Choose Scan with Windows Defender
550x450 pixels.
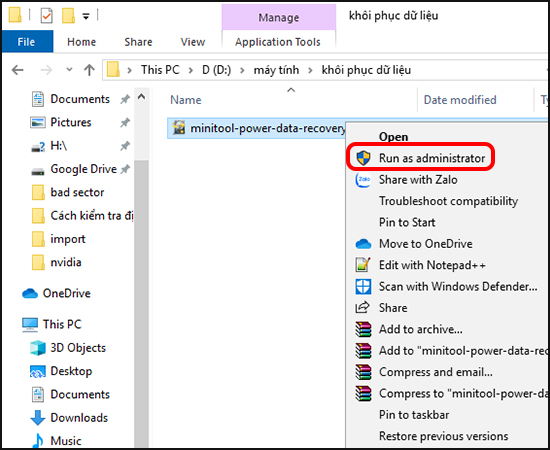click(x=458, y=287)
